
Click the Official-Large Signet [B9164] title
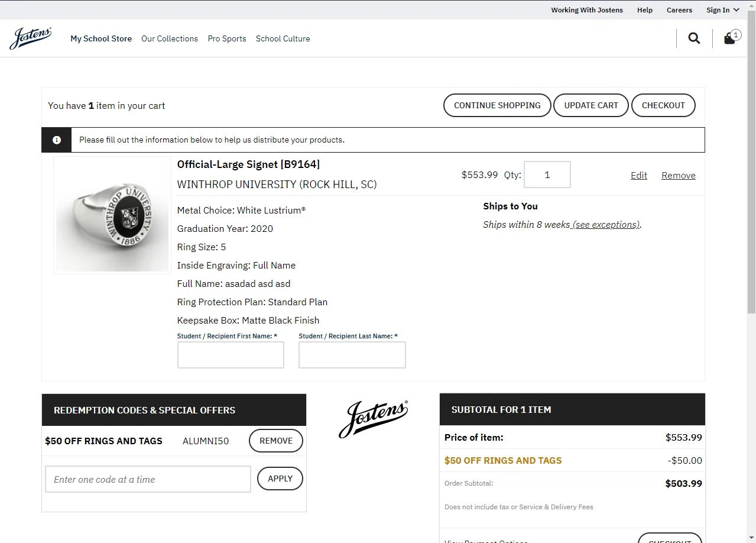tap(248, 164)
